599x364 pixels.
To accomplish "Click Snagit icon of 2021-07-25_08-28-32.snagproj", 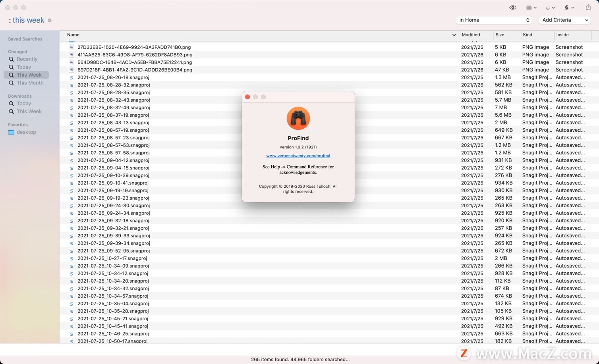I will coord(71,85).
